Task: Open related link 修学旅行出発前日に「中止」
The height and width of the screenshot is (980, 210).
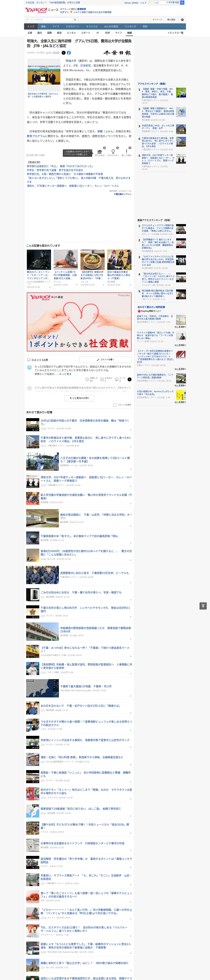Action: [60, 166]
